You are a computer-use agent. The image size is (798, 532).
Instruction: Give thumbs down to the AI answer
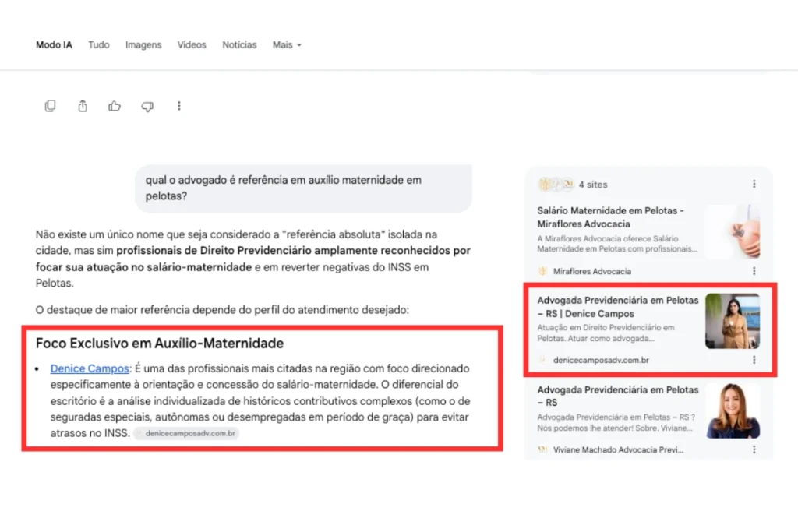click(147, 106)
